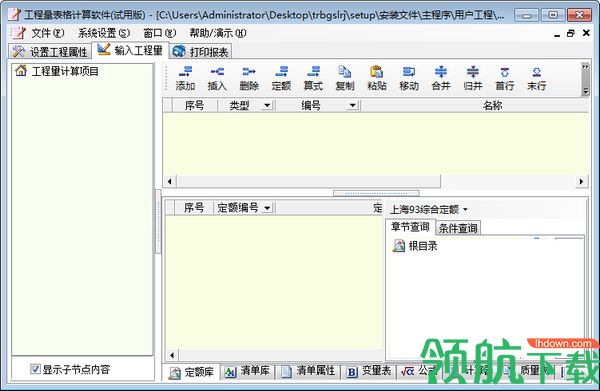Viewport: 600px width, 391px height.
Task: Click the toolbar scroll down arrow
Action: click(585, 91)
